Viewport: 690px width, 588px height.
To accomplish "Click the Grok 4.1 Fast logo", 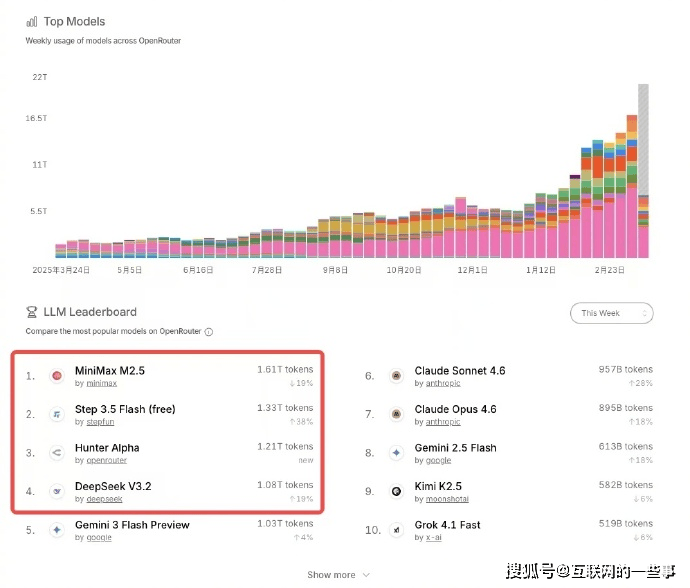I will coord(396,530).
